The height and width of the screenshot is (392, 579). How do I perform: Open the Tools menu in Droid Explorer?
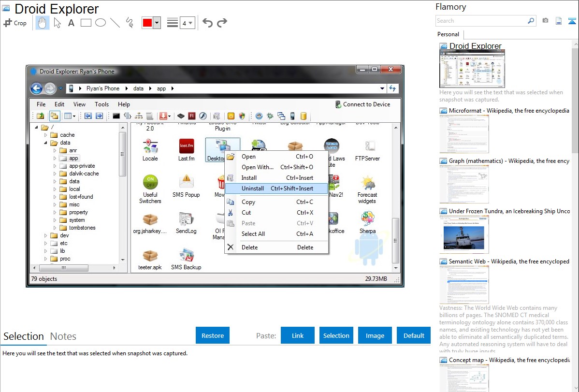coord(101,104)
